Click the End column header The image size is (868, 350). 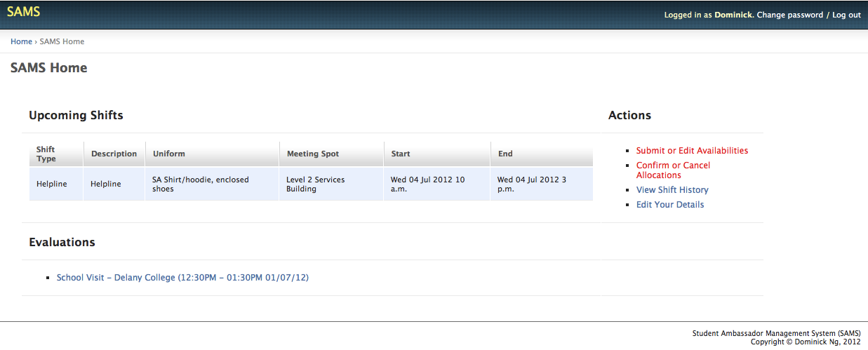click(505, 154)
